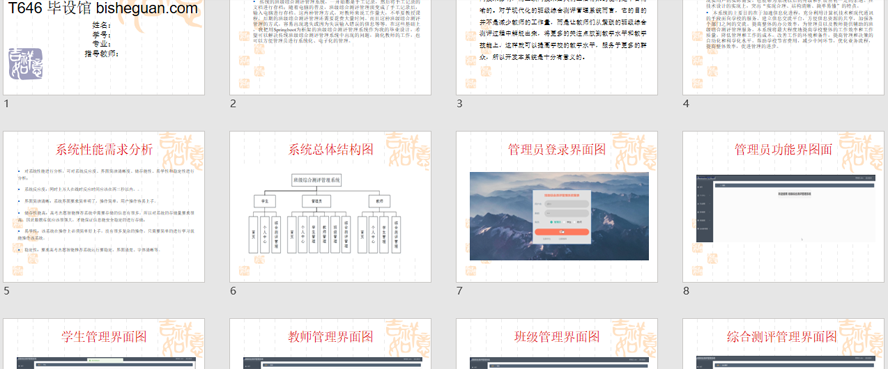Image resolution: width=888 pixels, height=369 pixels.
Task: Open slide 5 系统性能需求分析
Action: tap(104, 207)
